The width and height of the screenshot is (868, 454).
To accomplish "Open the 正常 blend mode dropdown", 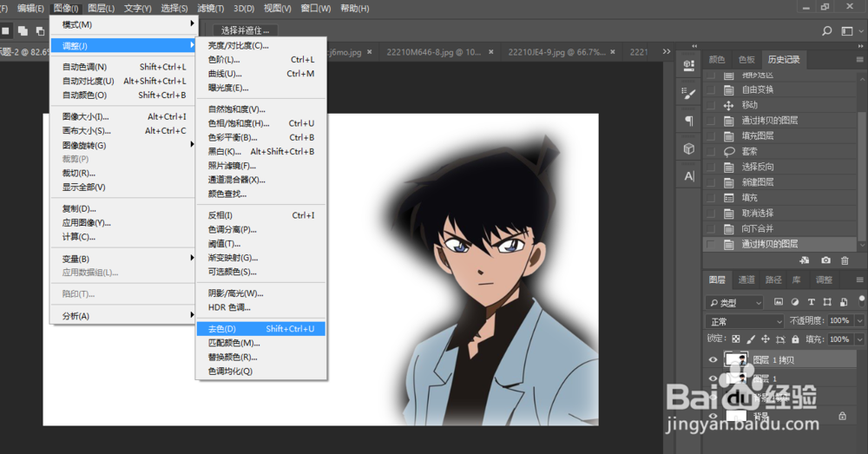I will [745, 322].
